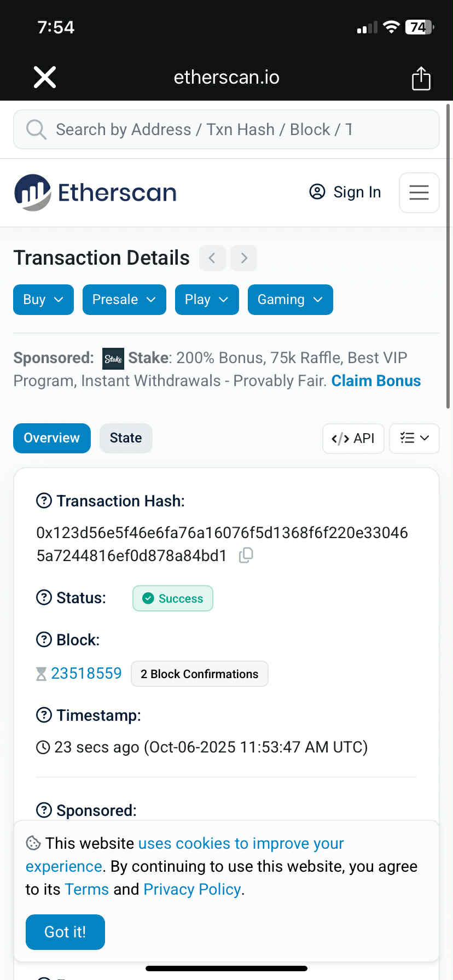This screenshot has height=980, width=453.
Task: Close the in-app browser with X
Action: 45,77
